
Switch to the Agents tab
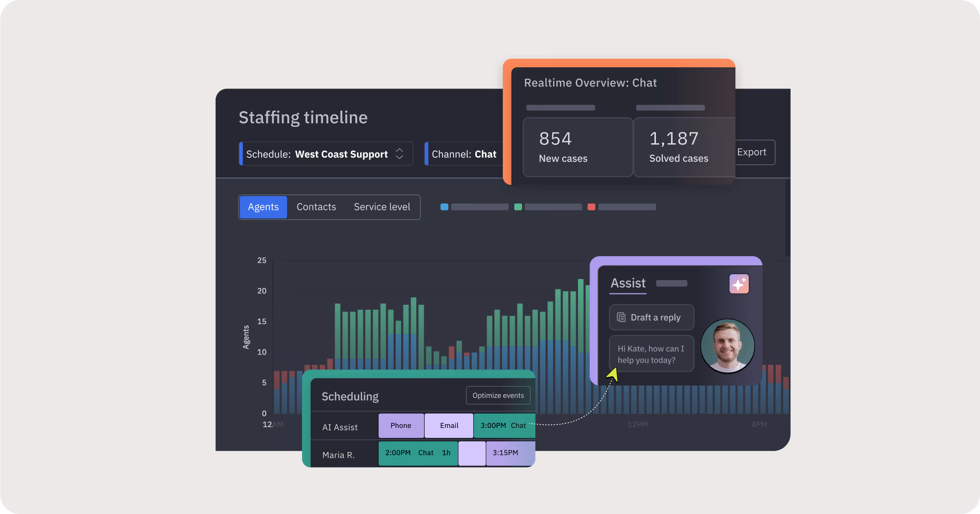coord(263,207)
